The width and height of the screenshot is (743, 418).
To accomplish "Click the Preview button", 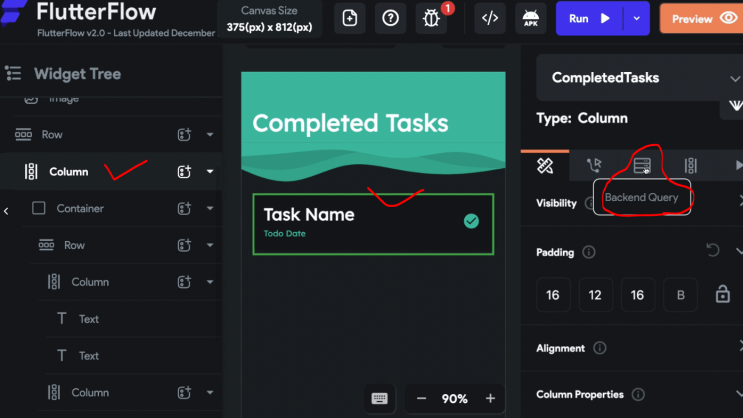I will click(702, 18).
